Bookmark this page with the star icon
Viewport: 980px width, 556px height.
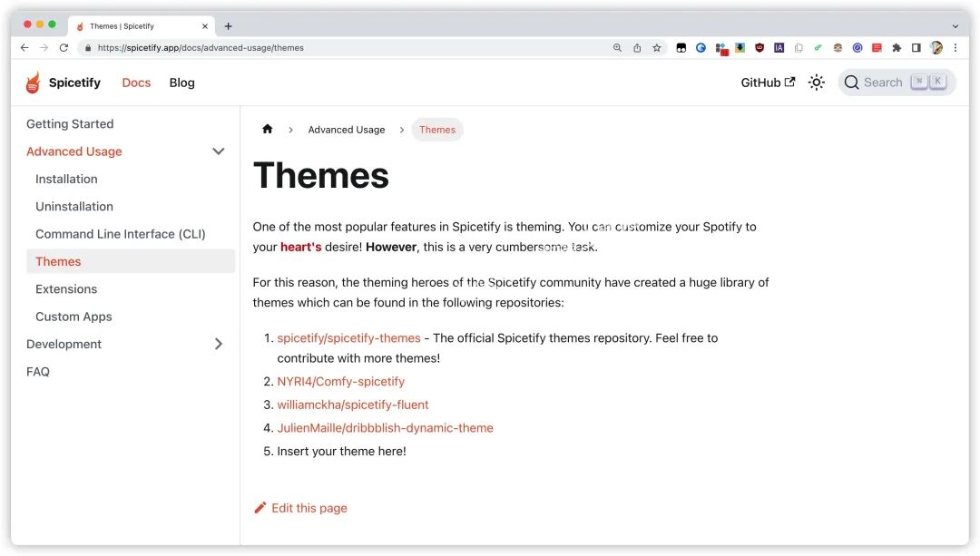(x=656, y=47)
